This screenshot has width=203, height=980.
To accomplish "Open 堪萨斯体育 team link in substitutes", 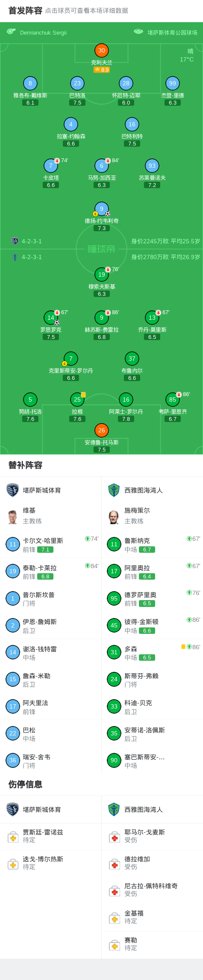I will coord(42,490).
